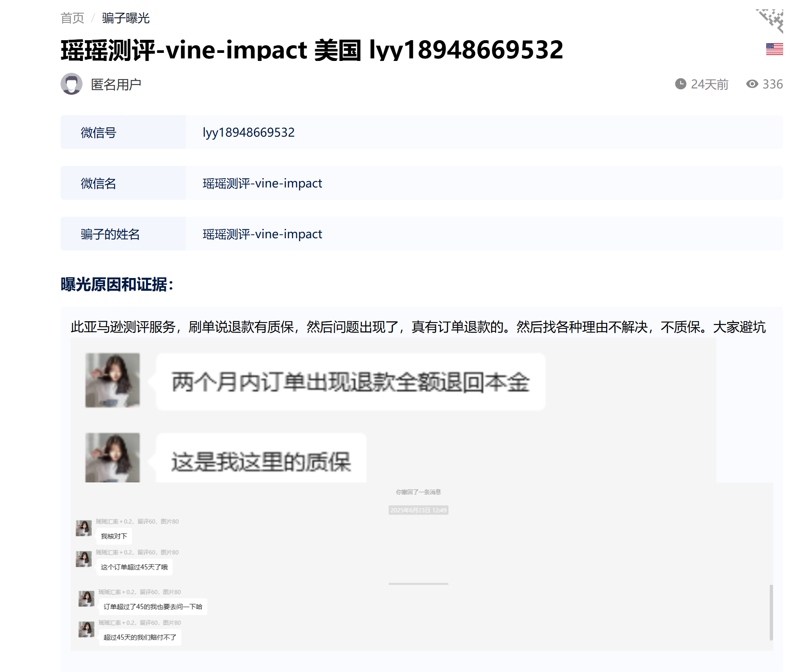Select the 瑶瑶测评-vine-impact value in 骗子的姓名 row
The height and width of the screenshot is (672, 798).
coord(262,234)
